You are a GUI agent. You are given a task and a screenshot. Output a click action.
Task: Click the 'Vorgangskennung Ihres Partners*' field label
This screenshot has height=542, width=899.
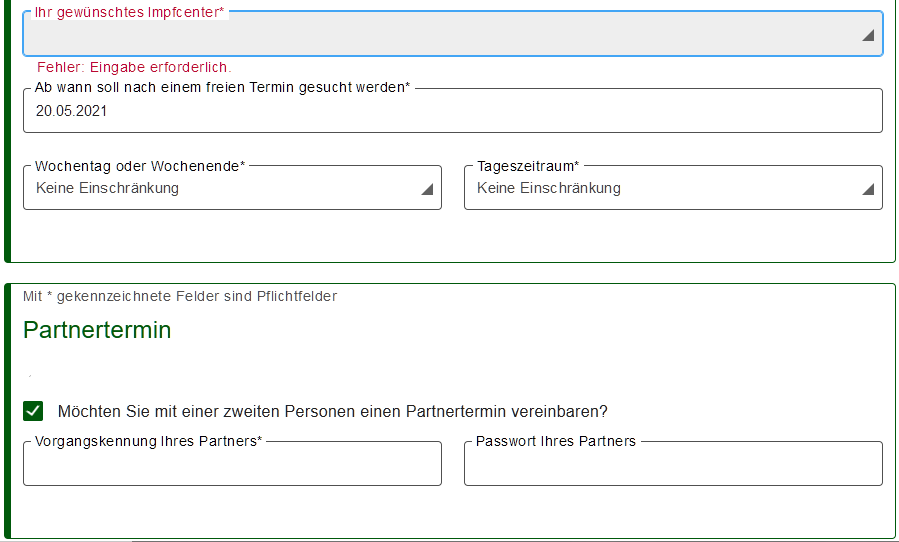pos(148,441)
